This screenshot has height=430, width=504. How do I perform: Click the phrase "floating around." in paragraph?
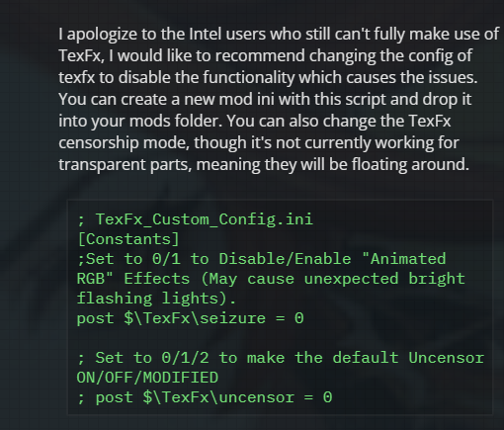(410, 164)
